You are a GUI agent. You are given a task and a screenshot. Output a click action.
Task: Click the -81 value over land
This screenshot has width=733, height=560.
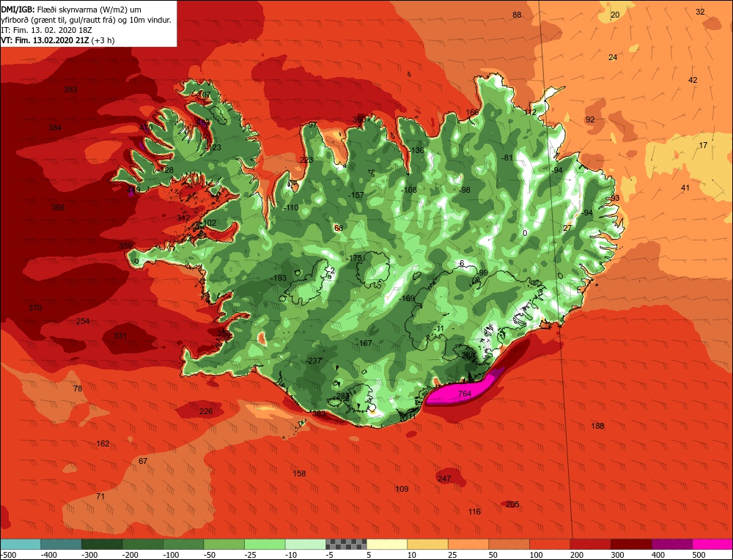point(507,158)
